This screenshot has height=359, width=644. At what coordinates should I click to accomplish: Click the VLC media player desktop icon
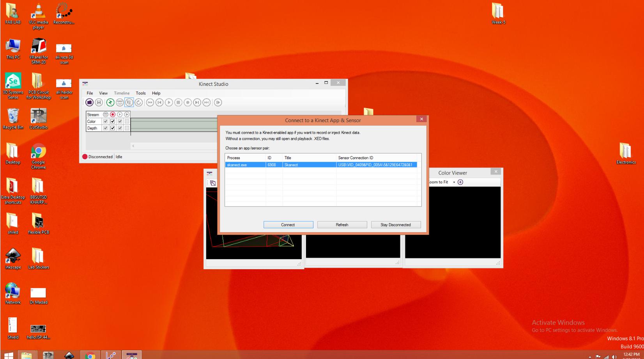[38, 16]
